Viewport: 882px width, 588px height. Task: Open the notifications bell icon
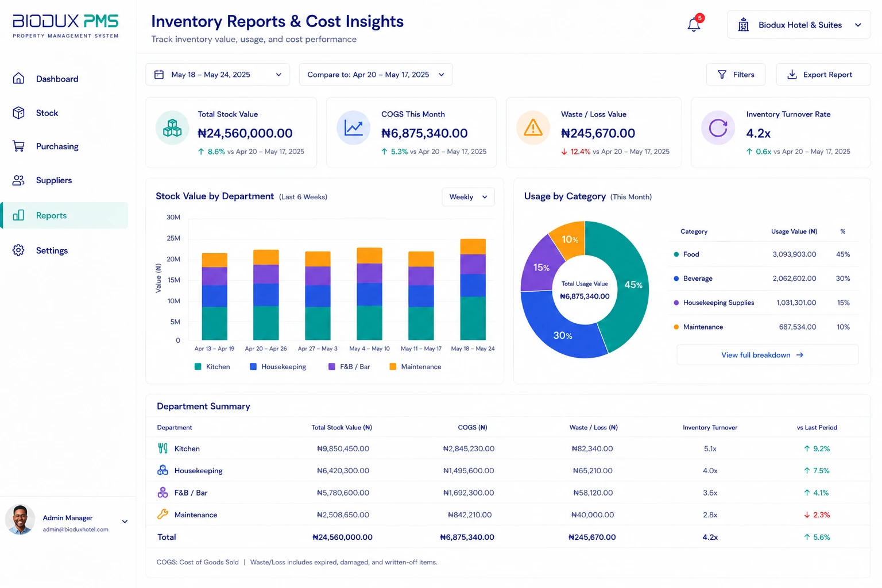pos(694,25)
